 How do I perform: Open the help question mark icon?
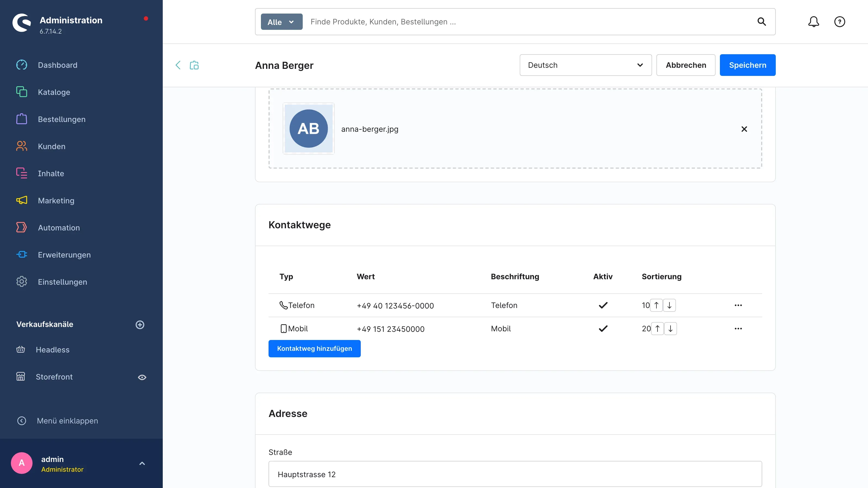[x=839, y=22]
